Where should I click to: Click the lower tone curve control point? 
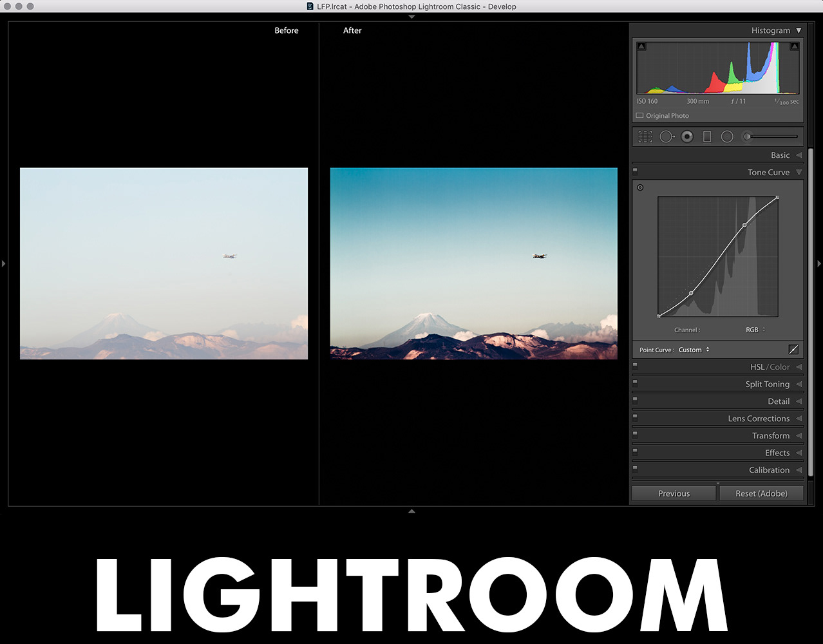(x=691, y=293)
